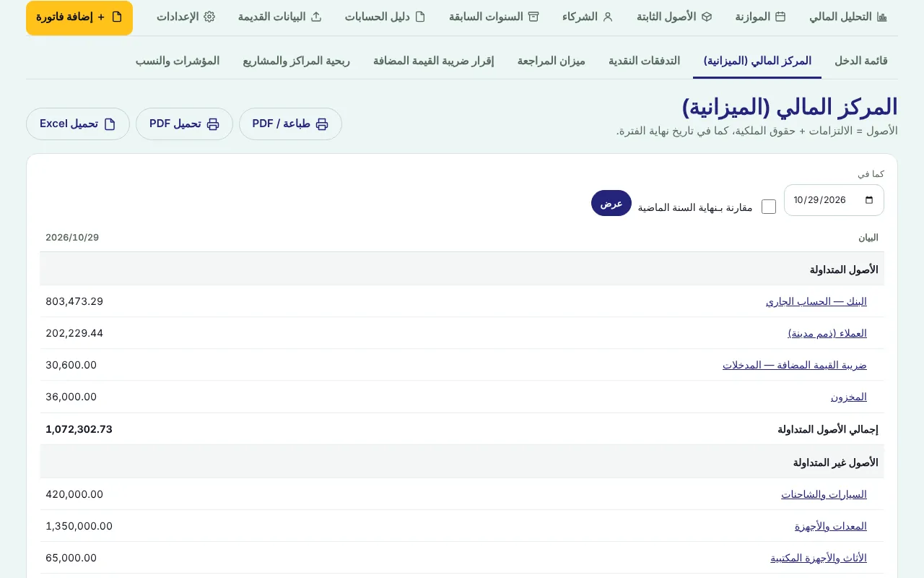Screen dimensions: 924x578
Task: Click the person icon beside الشركاء
Action: [608, 17]
